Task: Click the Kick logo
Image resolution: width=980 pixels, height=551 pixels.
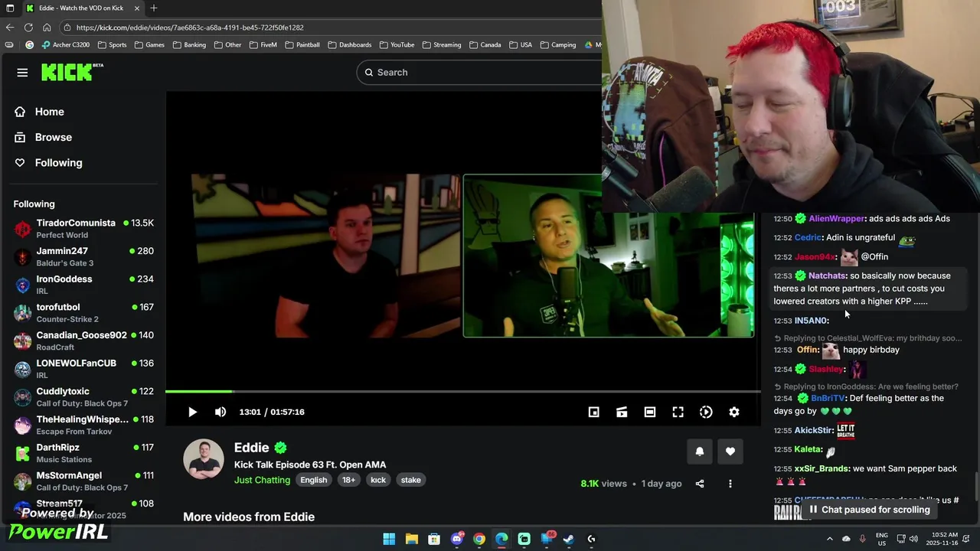Action: [71, 72]
